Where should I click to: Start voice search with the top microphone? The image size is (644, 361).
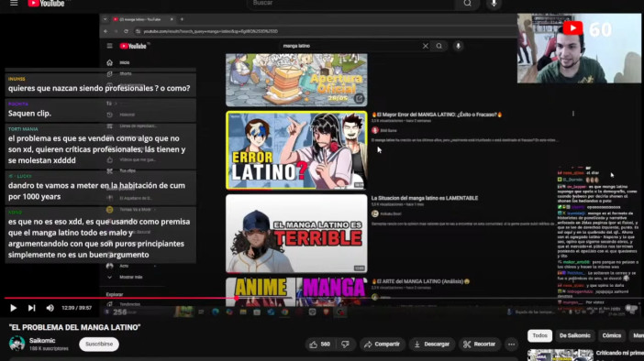point(494,4)
